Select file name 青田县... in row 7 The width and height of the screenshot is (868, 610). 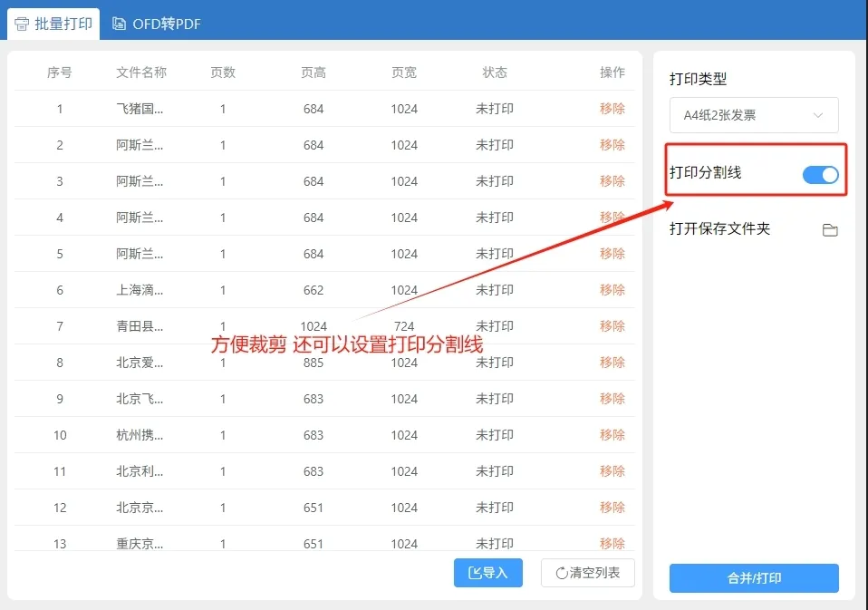point(140,326)
